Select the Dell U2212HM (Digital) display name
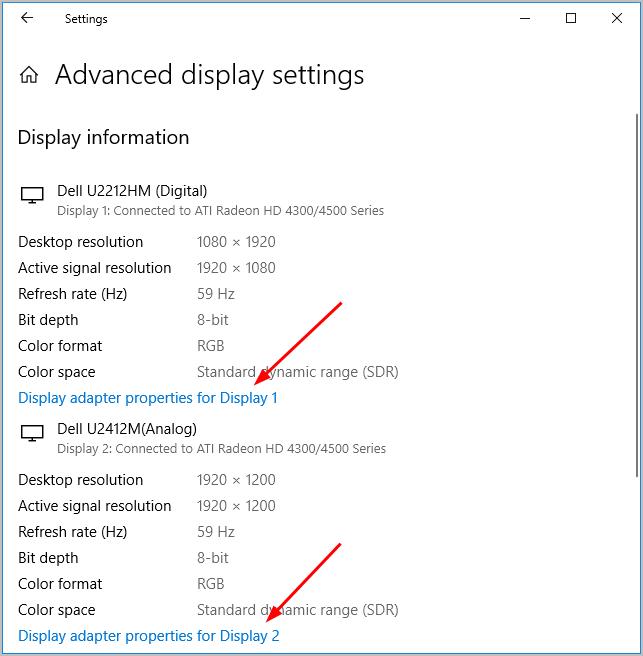The image size is (643, 656). coord(132,190)
